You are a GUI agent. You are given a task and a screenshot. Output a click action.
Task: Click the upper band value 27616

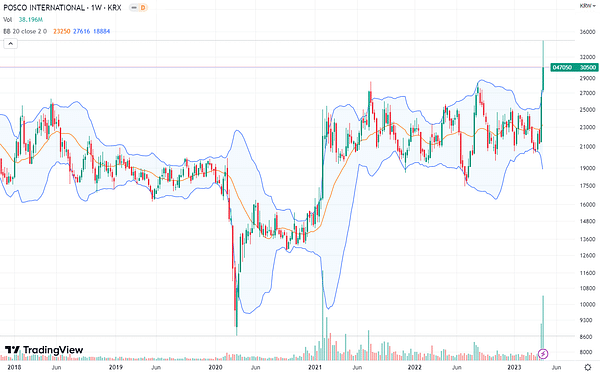coord(82,31)
